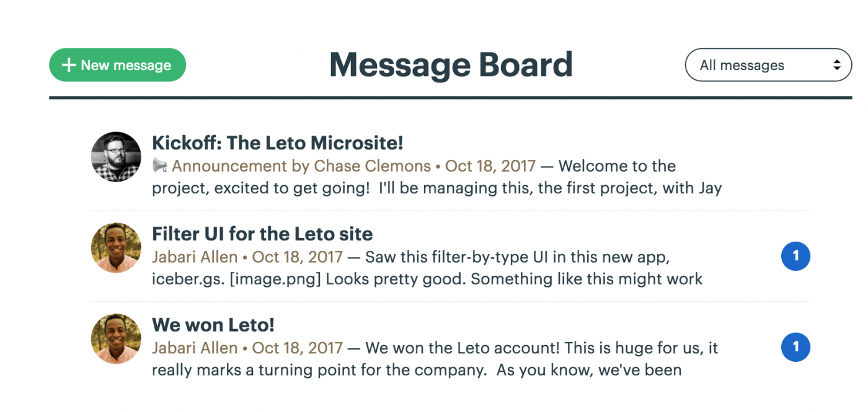The width and height of the screenshot is (868, 412).
Task: Open the Filter UI for the Leto site message
Action: coord(262,234)
